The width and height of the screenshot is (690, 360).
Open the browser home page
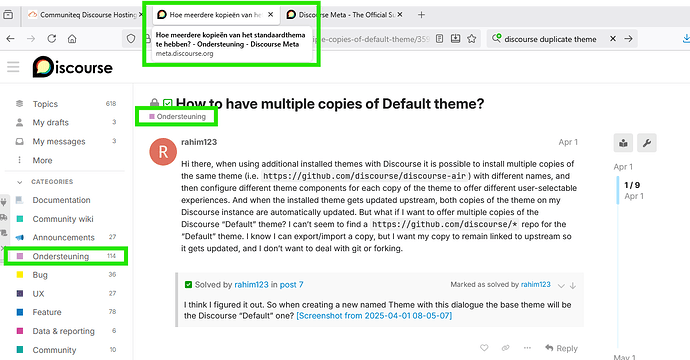point(72,39)
